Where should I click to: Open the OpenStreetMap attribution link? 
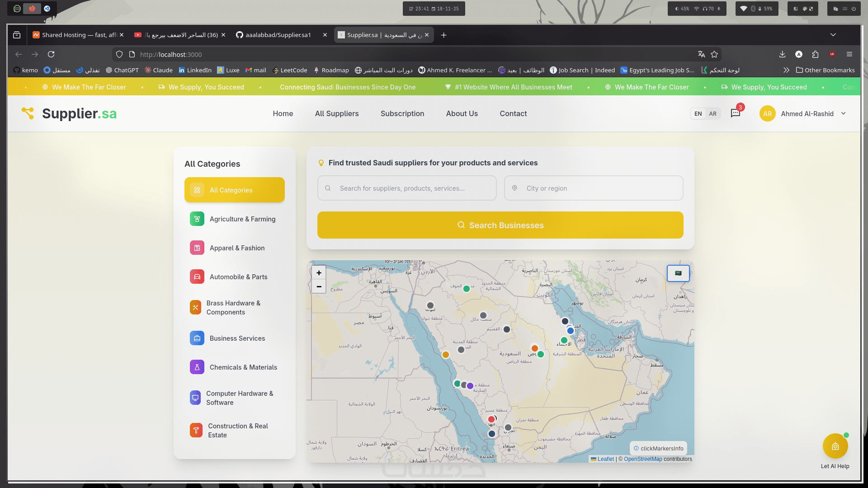[643, 459]
